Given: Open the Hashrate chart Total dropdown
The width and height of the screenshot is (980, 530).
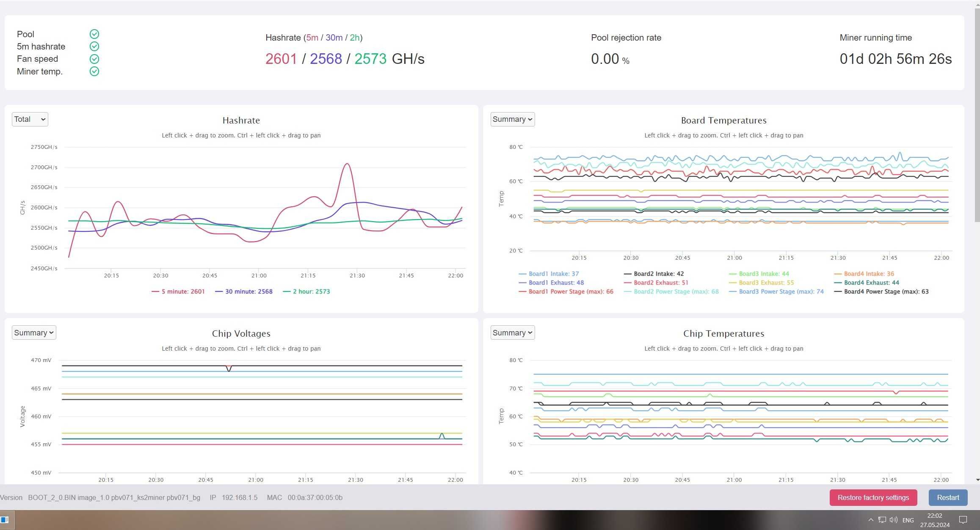Looking at the screenshot, I should point(30,119).
